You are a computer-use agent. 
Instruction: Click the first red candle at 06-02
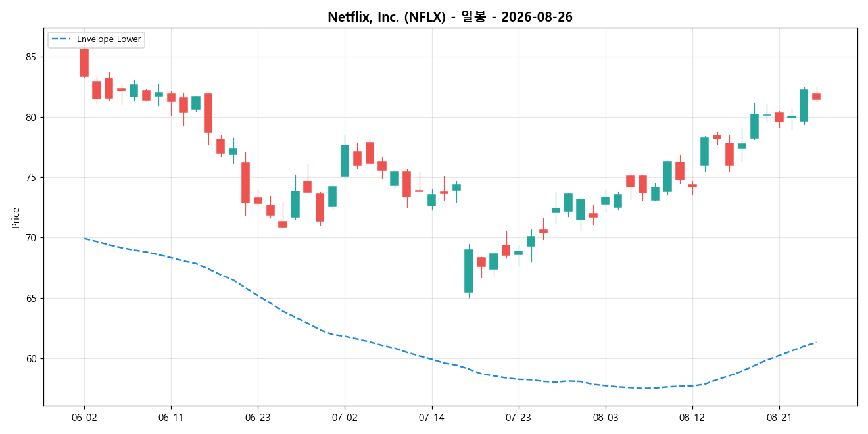click(x=84, y=62)
